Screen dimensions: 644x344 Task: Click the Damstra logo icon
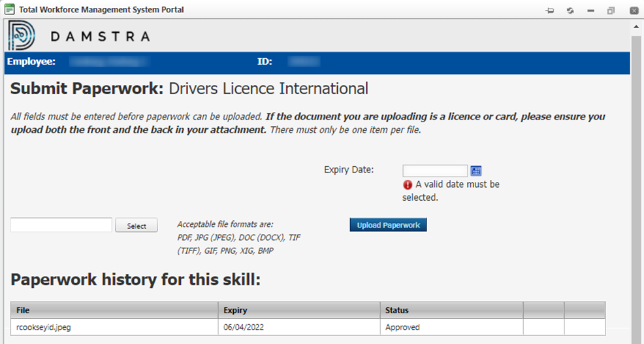22,36
